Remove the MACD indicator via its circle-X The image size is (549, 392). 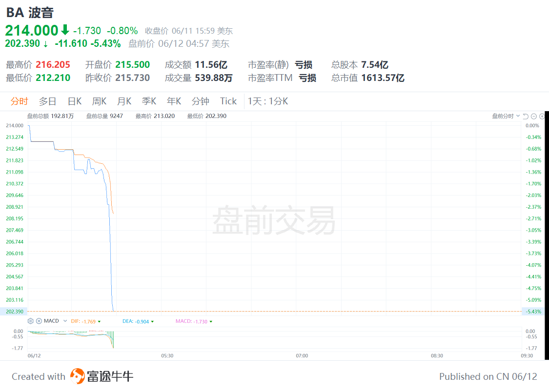coord(39,321)
